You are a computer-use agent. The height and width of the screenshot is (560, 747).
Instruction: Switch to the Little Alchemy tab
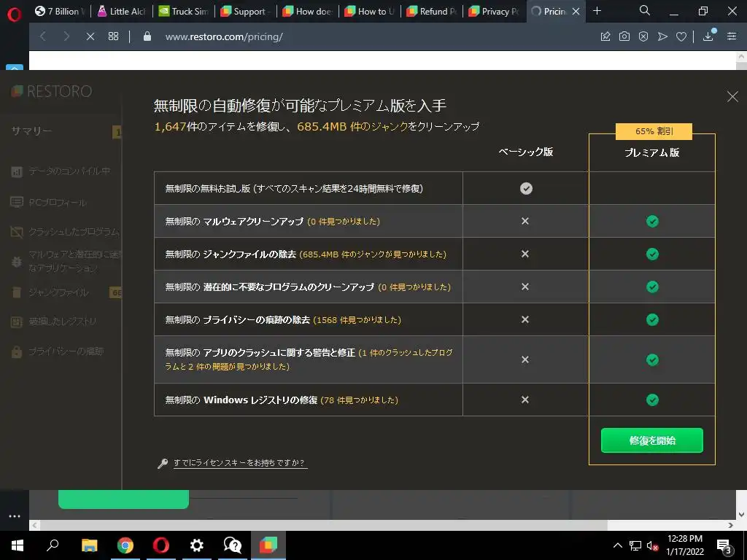[x=122, y=12]
